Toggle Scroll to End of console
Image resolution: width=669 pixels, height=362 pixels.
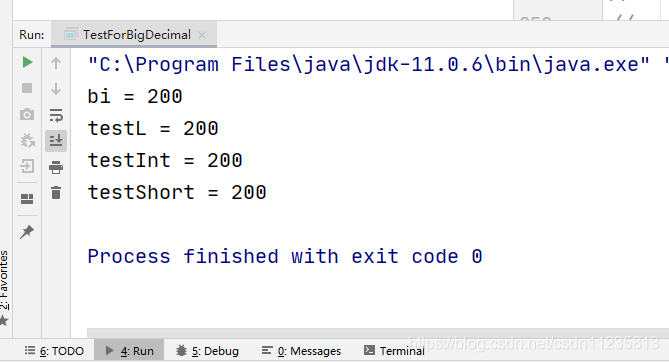click(56, 140)
